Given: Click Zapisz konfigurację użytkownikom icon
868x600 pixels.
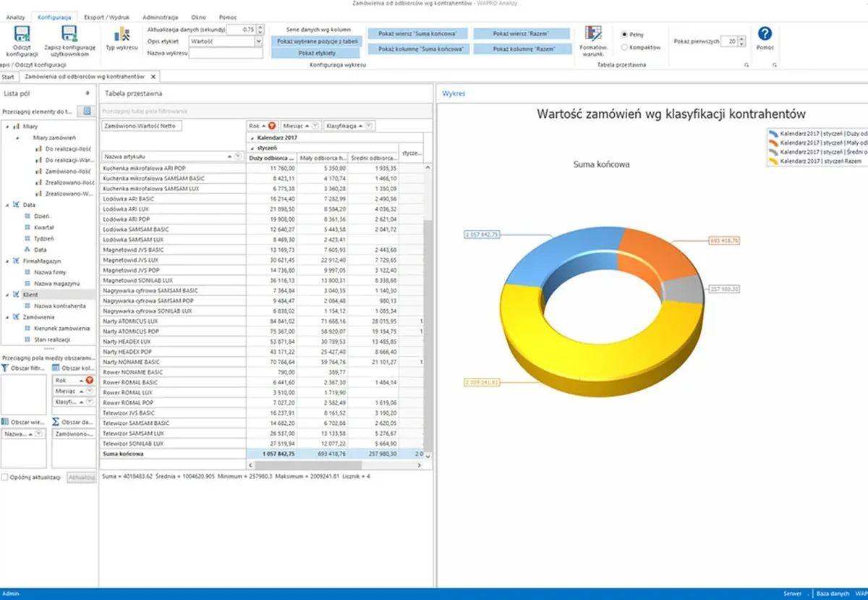Looking at the screenshot, I should [x=69, y=35].
